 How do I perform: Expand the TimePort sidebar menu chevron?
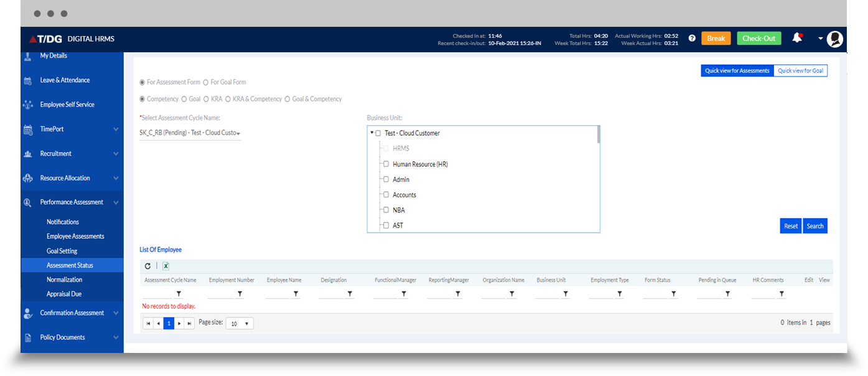(x=116, y=129)
